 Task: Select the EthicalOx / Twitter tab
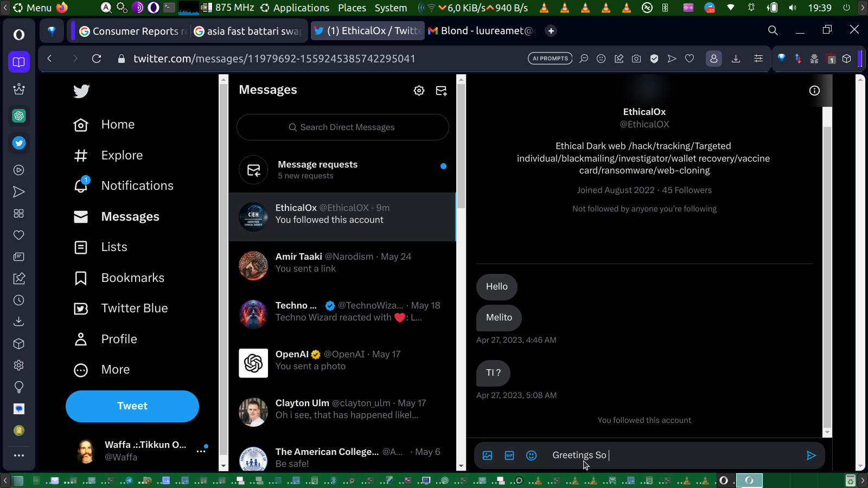(367, 31)
